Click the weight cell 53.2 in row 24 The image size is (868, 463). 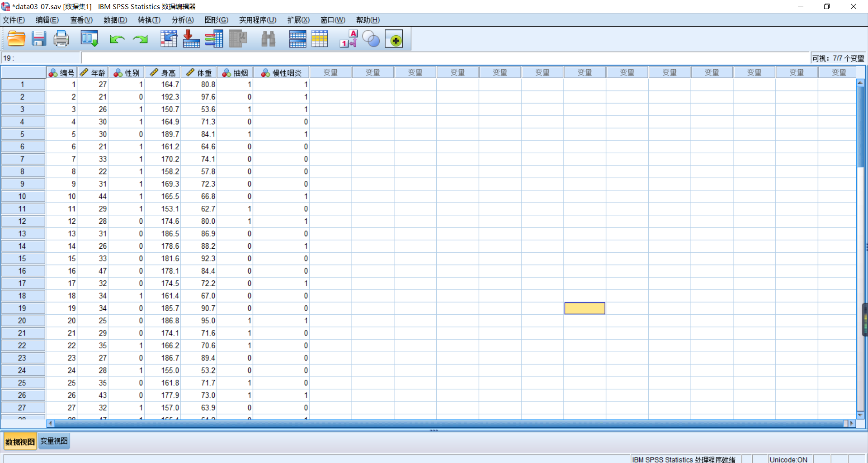(199, 370)
